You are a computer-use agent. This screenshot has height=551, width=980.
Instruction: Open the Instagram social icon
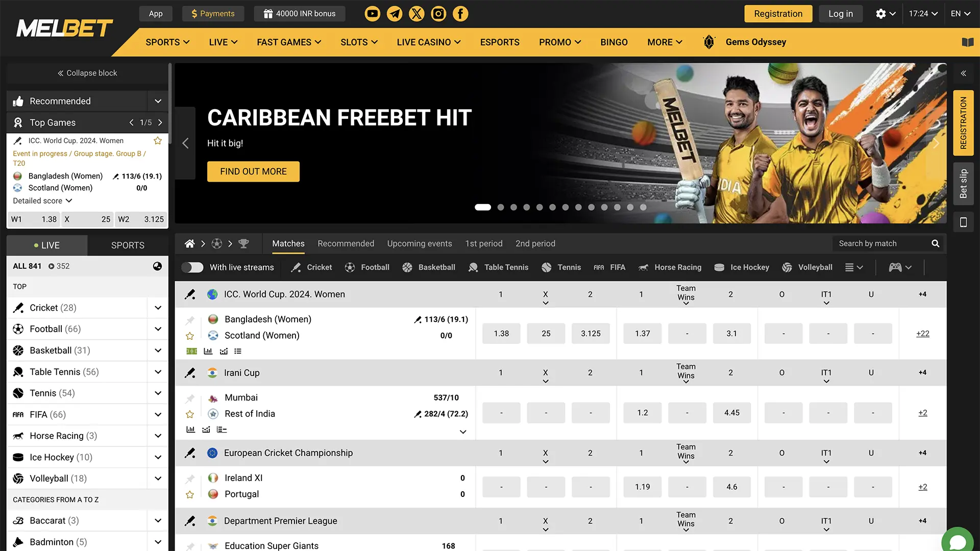click(438, 14)
